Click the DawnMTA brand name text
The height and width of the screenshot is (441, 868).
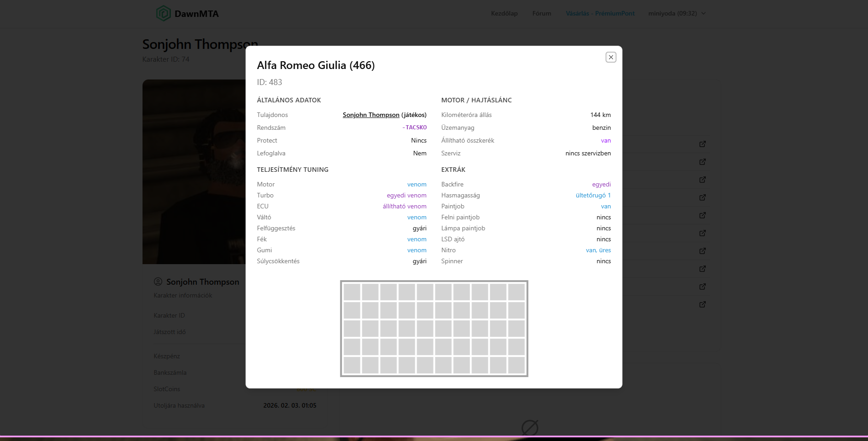pyautogui.click(x=196, y=14)
